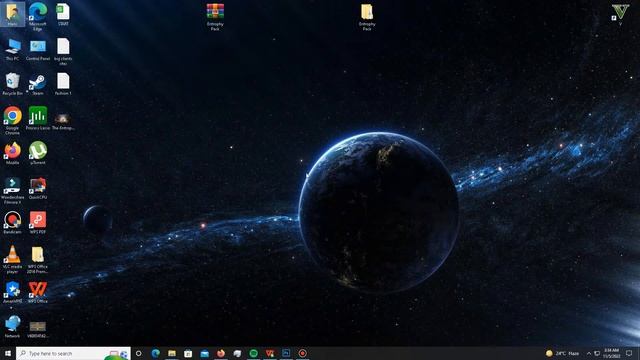
Task: Select the QuickCPU desktop shortcut
Action: point(38,188)
